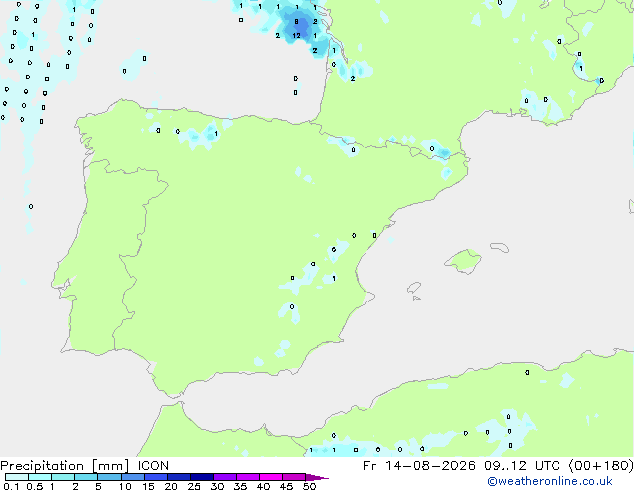Click the '8' precipitation value on map
The image size is (634, 490).
(296, 21)
